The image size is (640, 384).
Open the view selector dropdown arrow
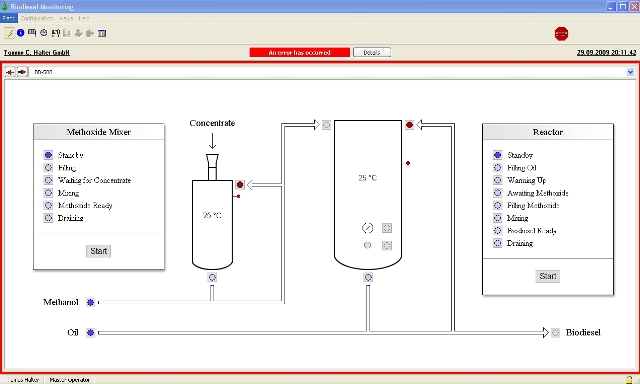(x=630, y=72)
